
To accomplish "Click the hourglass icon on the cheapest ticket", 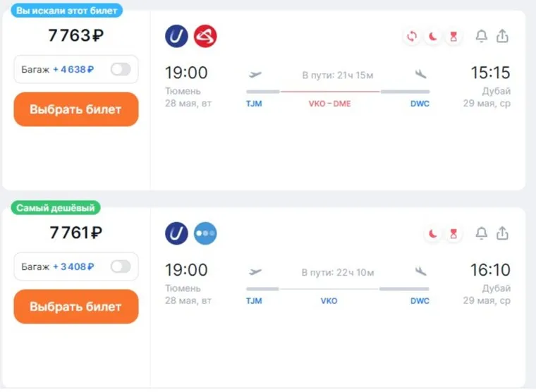I will click(x=453, y=234).
